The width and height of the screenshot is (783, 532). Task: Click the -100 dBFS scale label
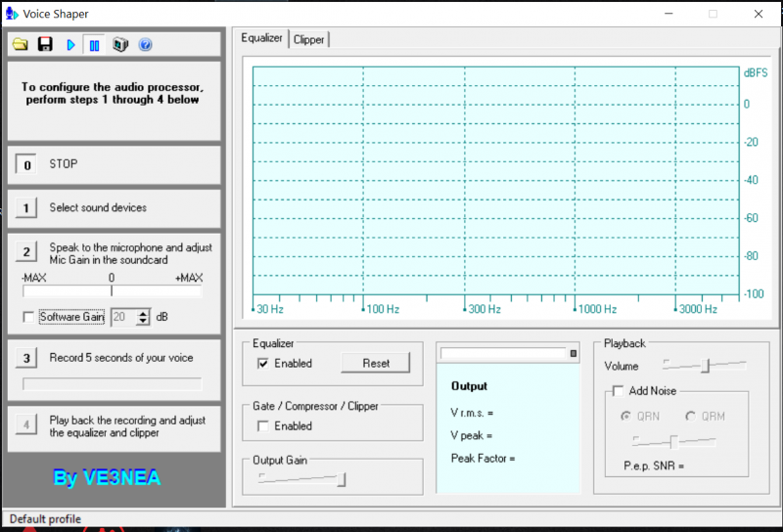click(x=754, y=294)
